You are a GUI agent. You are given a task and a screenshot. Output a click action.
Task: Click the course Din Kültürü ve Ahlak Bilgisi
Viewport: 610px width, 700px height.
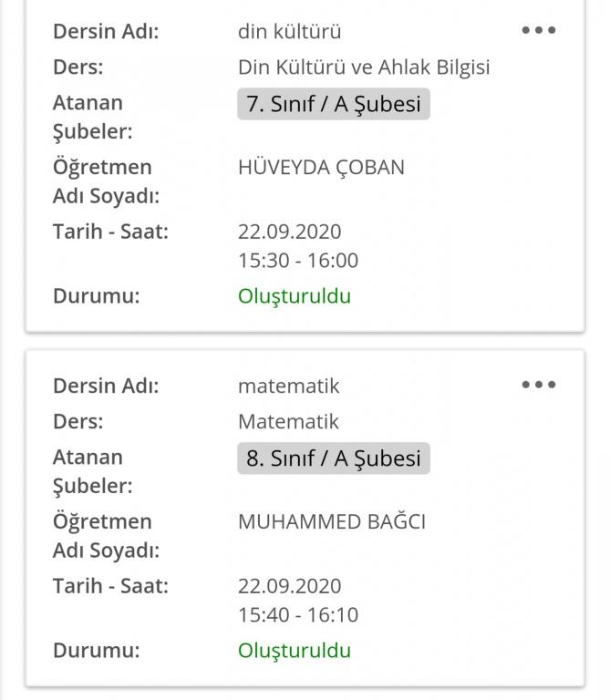point(364,67)
